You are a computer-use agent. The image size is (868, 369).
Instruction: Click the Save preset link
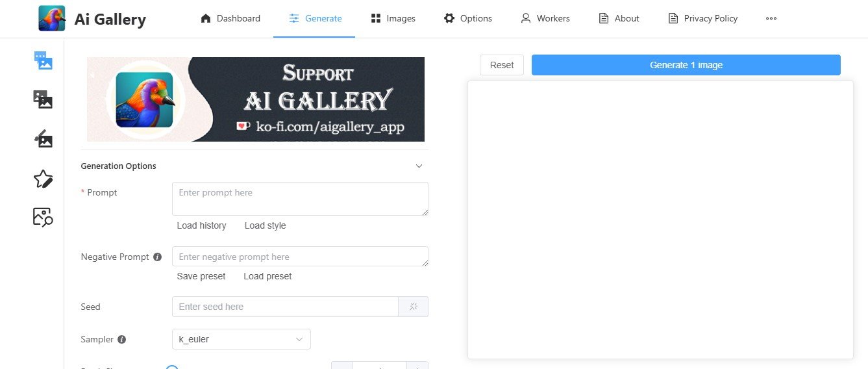click(201, 276)
